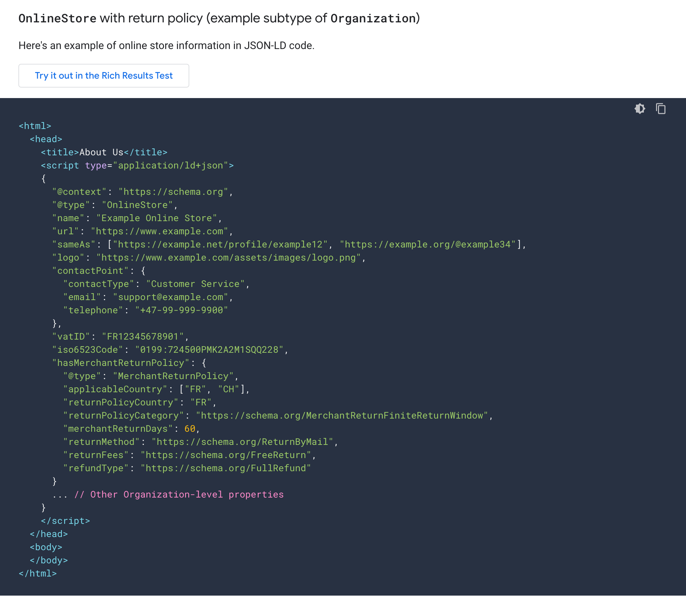Click the application/ld+json type value
Viewport: 686px width, 616px height.
point(170,166)
